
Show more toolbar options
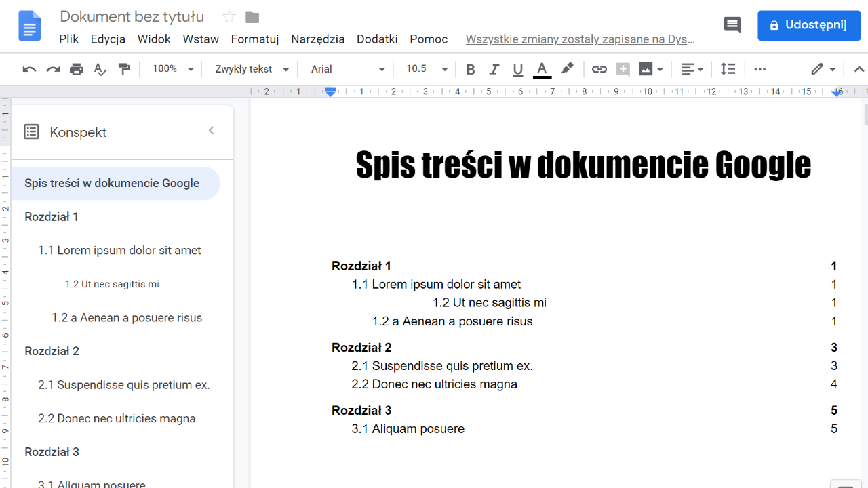pos(760,69)
